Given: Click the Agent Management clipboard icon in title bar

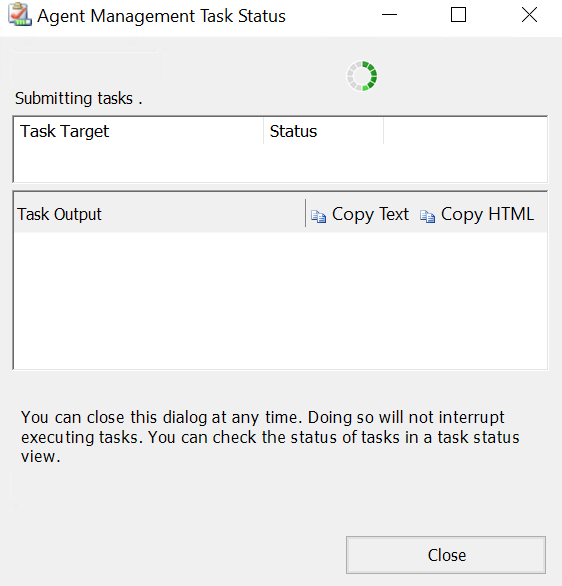Looking at the screenshot, I should pyautogui.click(x=19, y=15).
